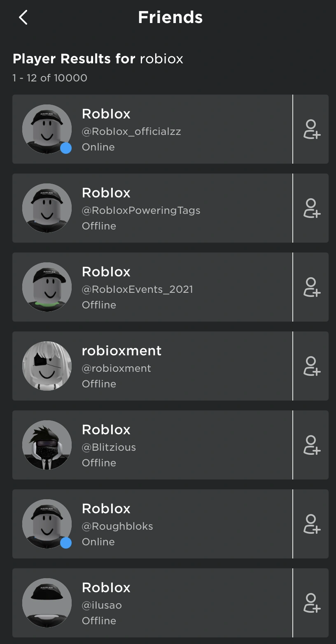The height and width of the screenshot is (644, 336).
Task: Add robioxment as a friend
Action: click(311, 366)
